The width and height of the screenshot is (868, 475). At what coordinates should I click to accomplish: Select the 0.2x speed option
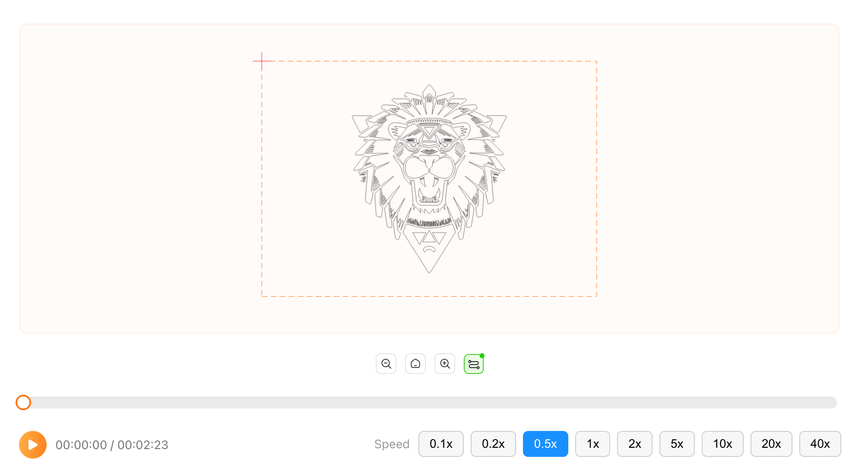pos(493,444)
